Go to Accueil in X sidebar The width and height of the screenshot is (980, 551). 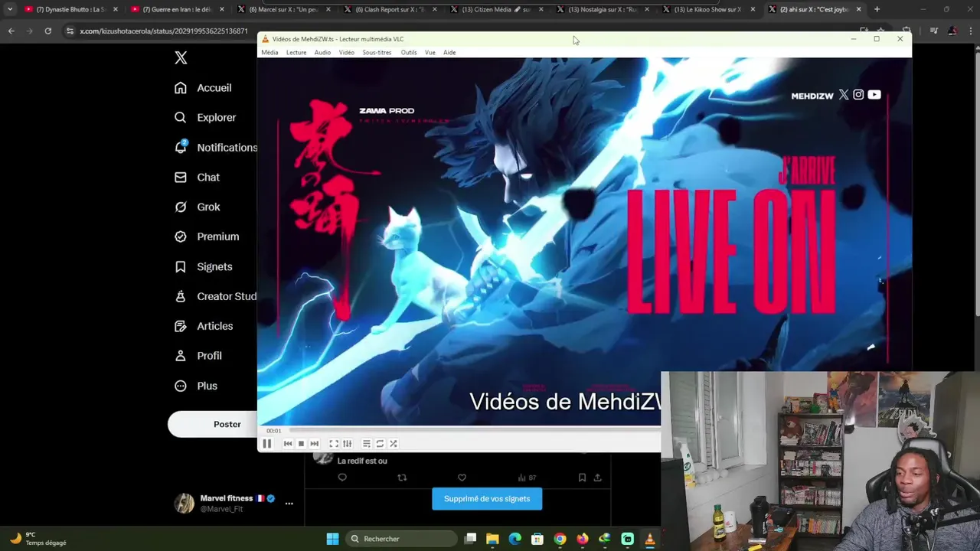point(203,88)
